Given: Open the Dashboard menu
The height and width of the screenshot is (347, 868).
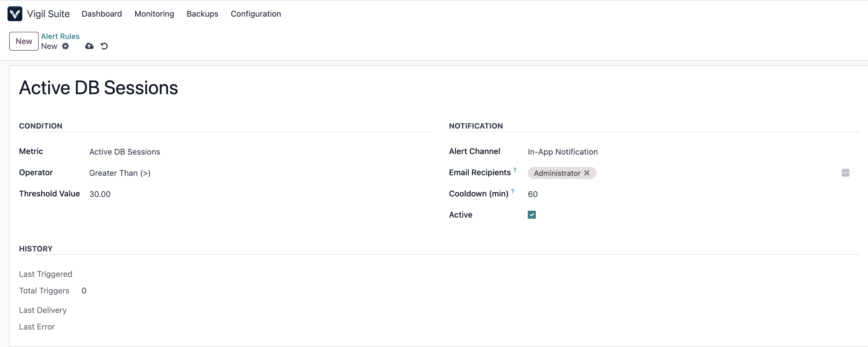Looking at the screenshot, I should (x=102, y=14).
